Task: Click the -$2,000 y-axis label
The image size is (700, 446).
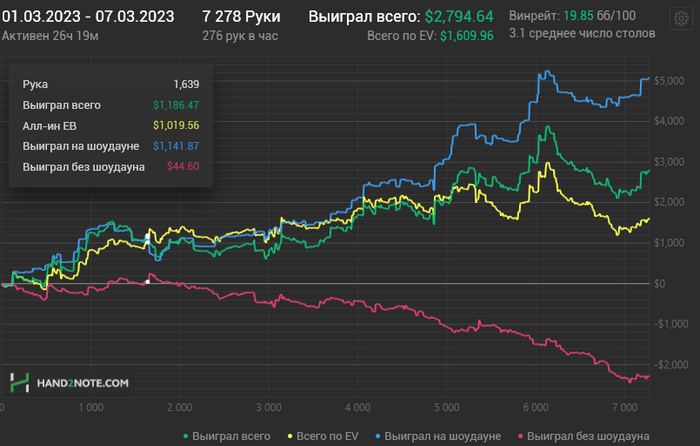Action: 671,365
